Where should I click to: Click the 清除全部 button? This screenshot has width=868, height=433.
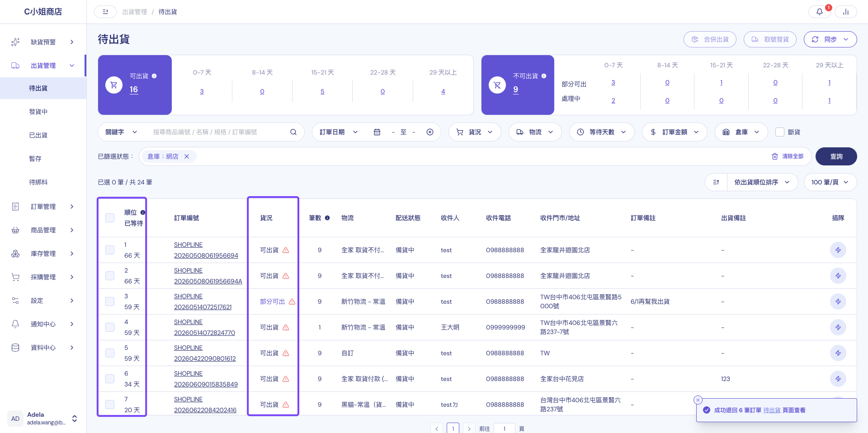point(788,156)
